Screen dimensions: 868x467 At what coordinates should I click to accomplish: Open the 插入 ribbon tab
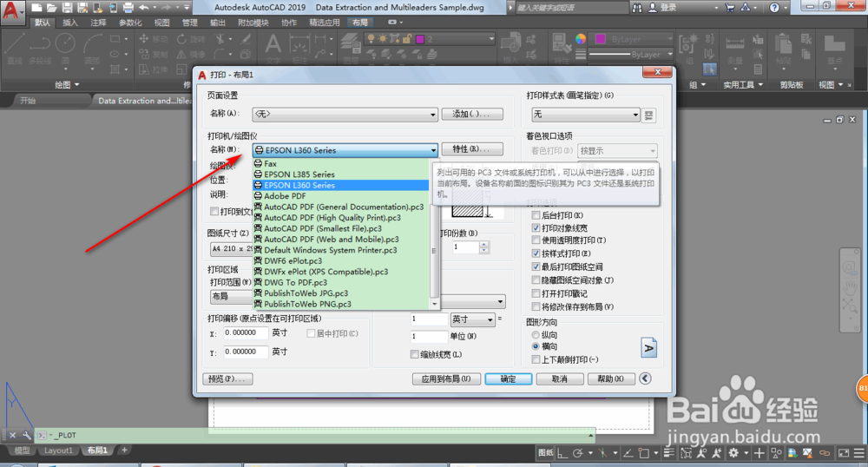click(70, 23)
